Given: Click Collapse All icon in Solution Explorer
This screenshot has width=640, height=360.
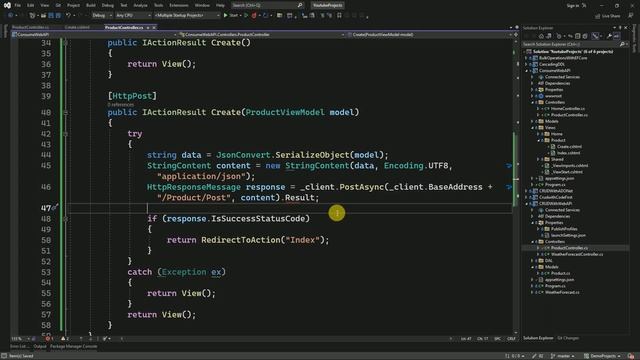Looking at the screenshot, I should point(577,36).
